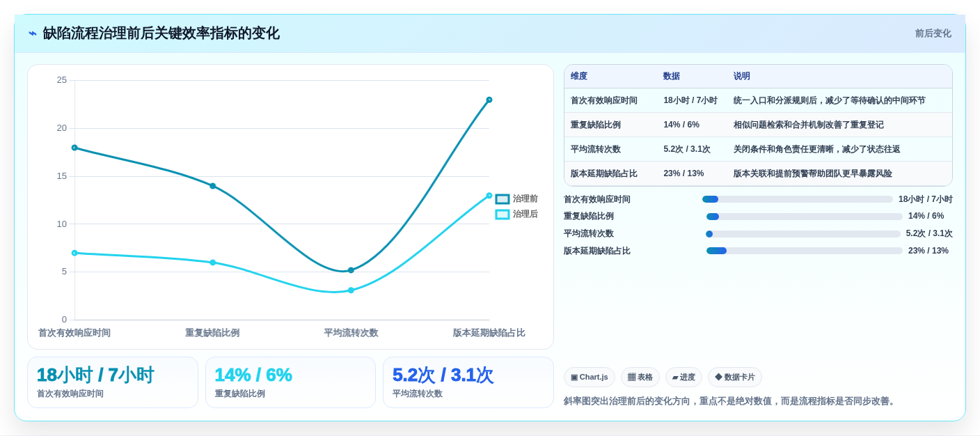Screen dimensions: 980x436
Task: Click the 前后变化 label in header
Action: [x=933, y=33]
